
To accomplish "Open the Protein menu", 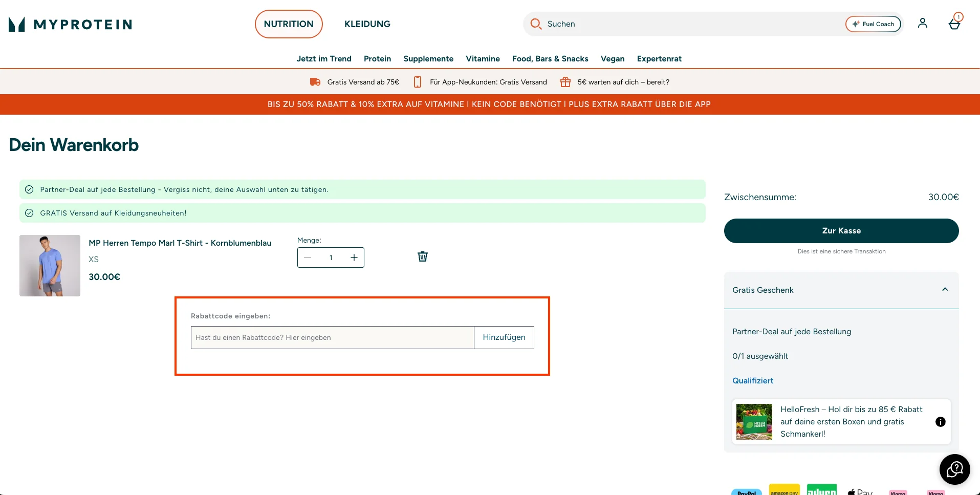I will click(x=377, y=59).
